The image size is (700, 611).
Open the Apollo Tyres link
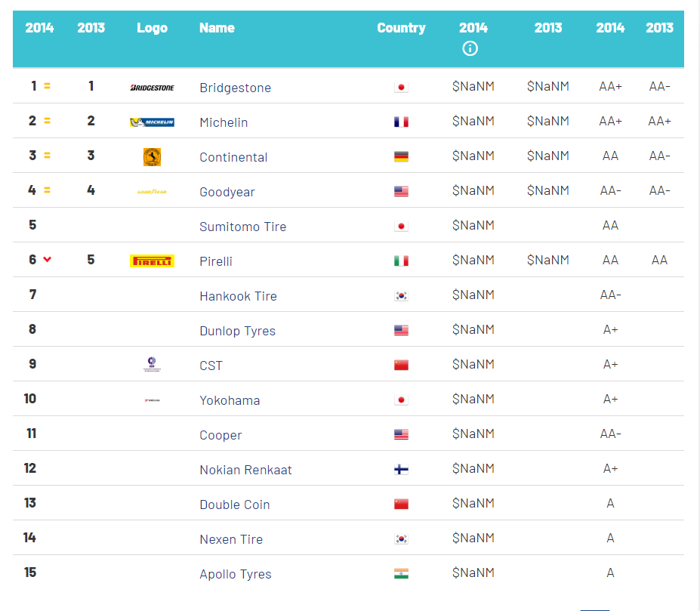pyautogui.click(x=236, y=574)
